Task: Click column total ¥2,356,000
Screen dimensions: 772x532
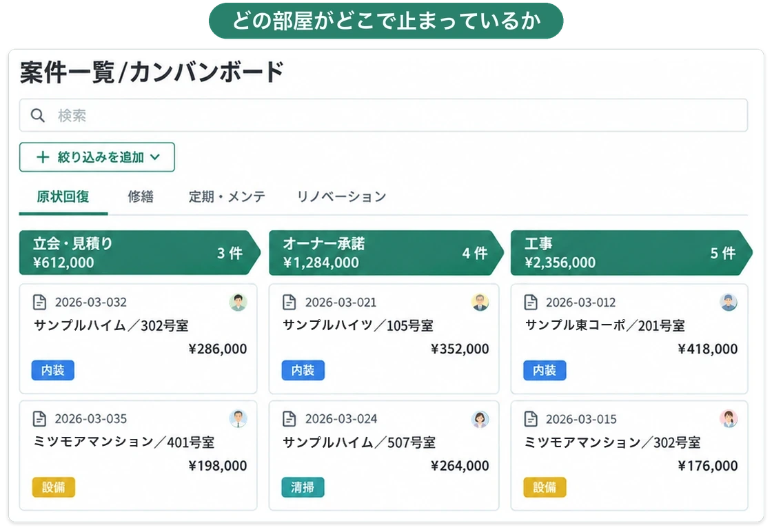Action: click(560, 263)
